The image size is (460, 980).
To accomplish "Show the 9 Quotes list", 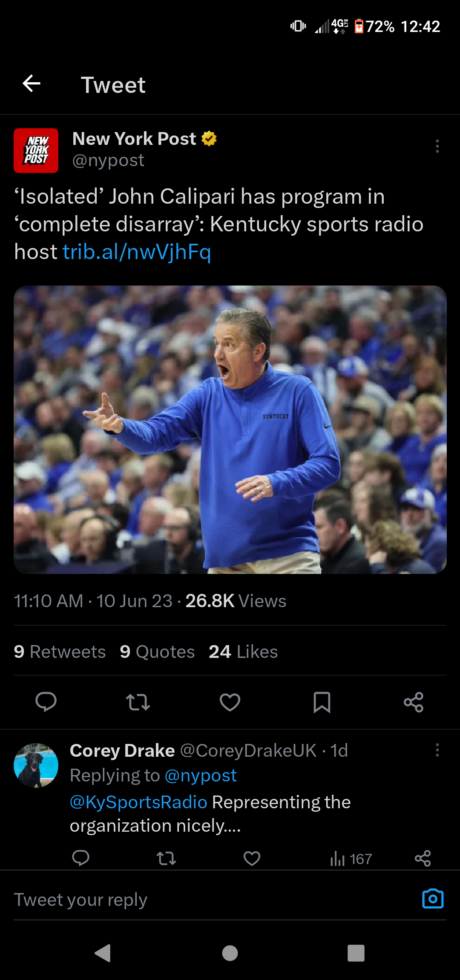I will point(157,651).
